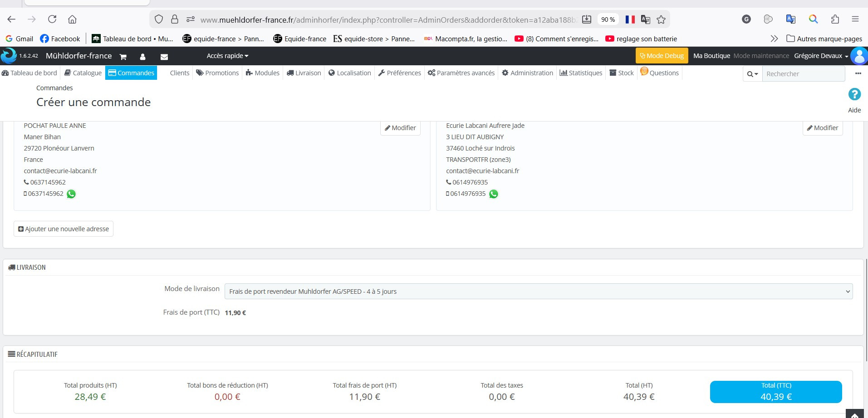
Task: Reload the page in browser
Action: [52, 19]
